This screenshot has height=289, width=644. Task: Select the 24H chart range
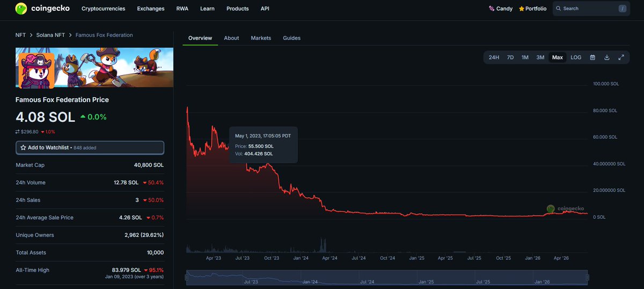[x=494, y=57]
